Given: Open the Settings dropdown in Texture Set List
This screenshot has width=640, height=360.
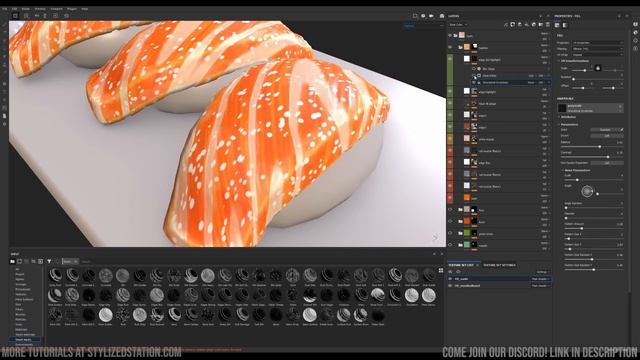Looking at the screenshot, I should 542,272.
